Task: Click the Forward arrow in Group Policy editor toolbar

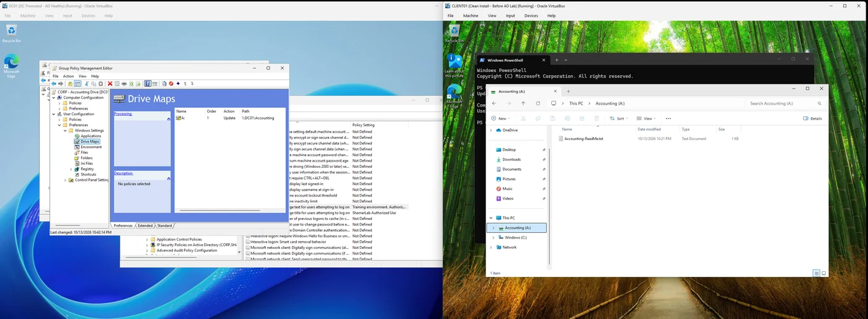Action: [x=61, y=84]
